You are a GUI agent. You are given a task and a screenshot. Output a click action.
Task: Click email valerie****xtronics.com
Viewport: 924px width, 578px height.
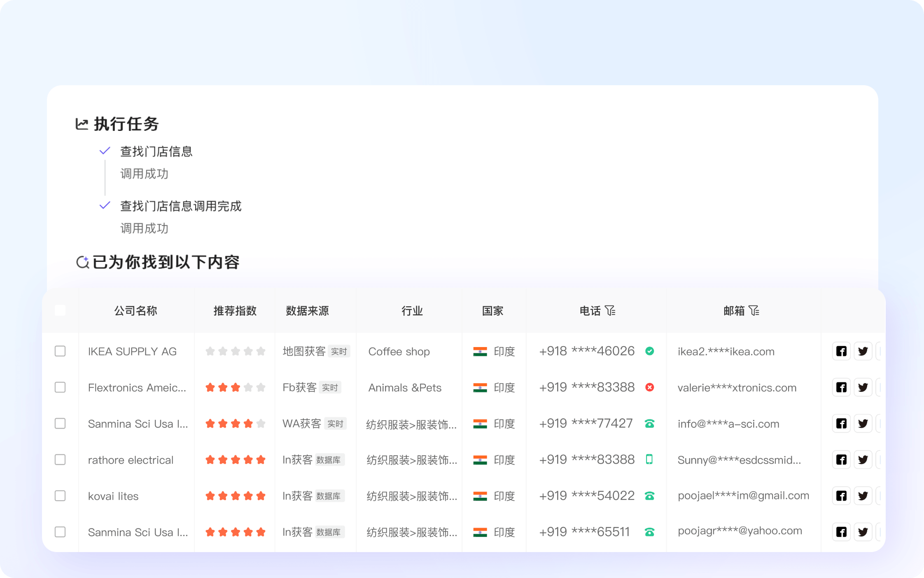737,388
